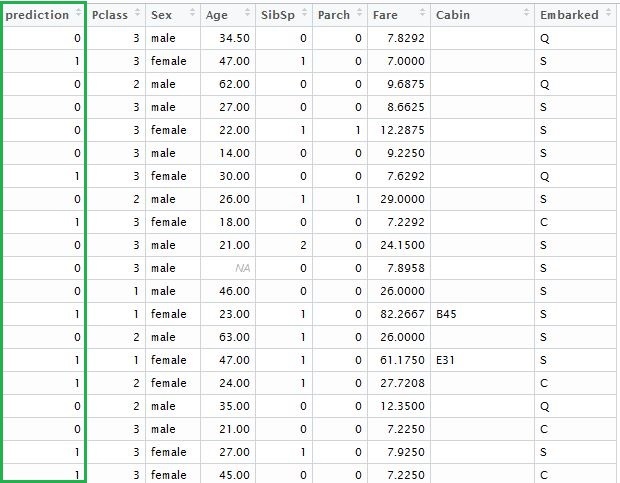The image size is (620, 483).
Task: Click the cabin cell E31
Action: tap(445, 360)
